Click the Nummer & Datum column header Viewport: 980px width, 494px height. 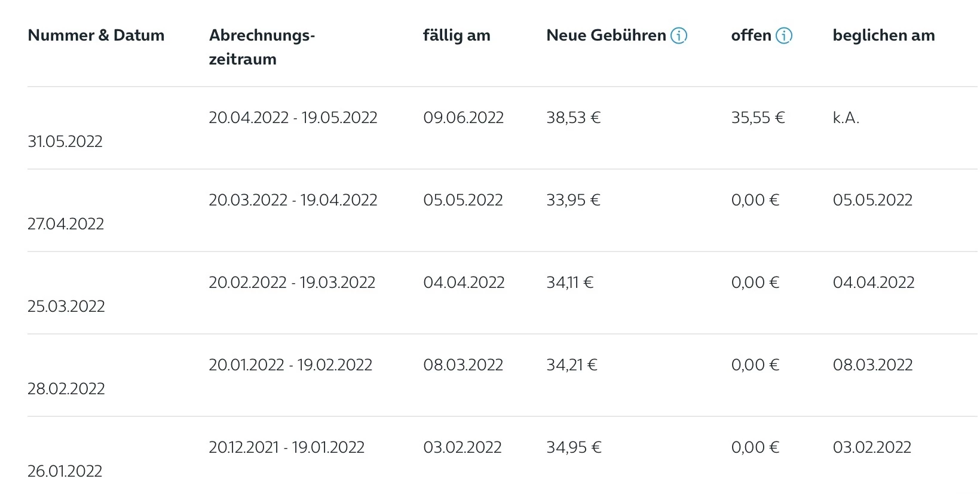pos(96,35)
